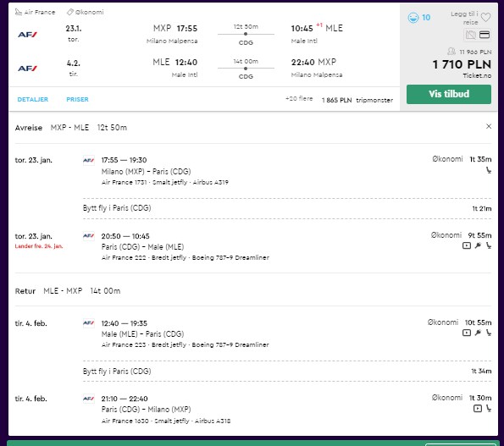
Task: Click entertainment icon for Male–Paris leg
Action: (x=467, y=333)
